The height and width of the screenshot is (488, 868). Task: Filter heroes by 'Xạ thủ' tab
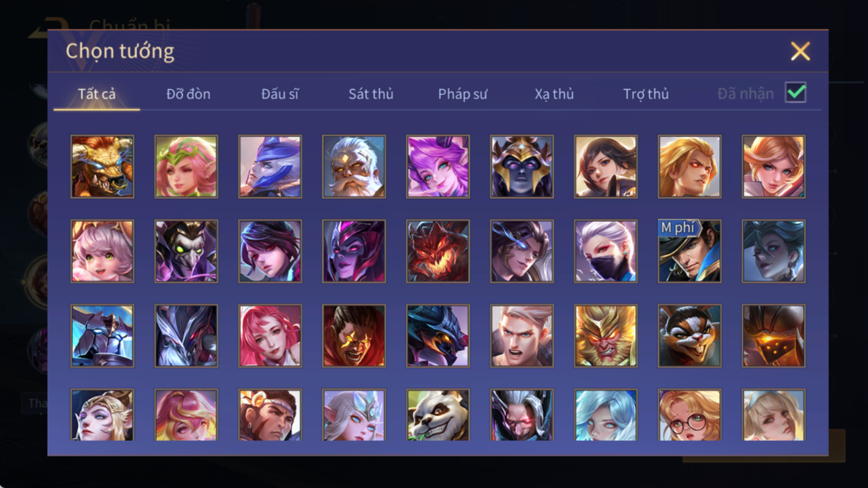(x=554, y=94)
